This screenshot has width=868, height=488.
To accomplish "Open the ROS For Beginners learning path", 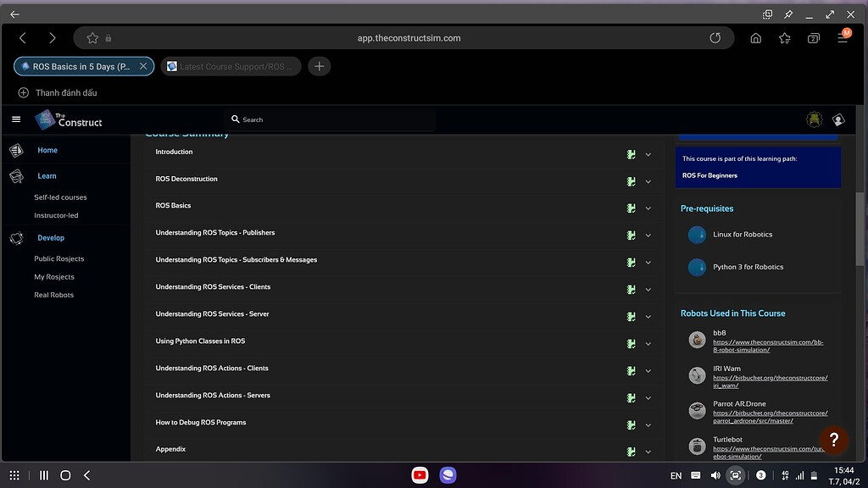I will (709, 175).
